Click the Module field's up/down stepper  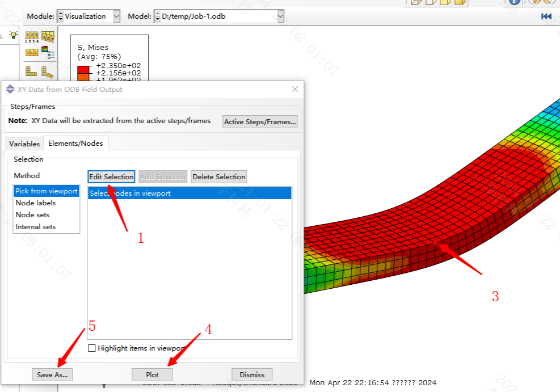click(60, 16)
